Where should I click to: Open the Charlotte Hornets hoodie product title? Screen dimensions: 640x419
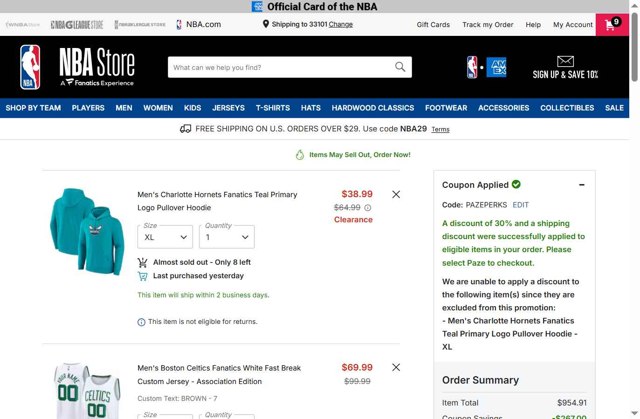coord(217,201)
